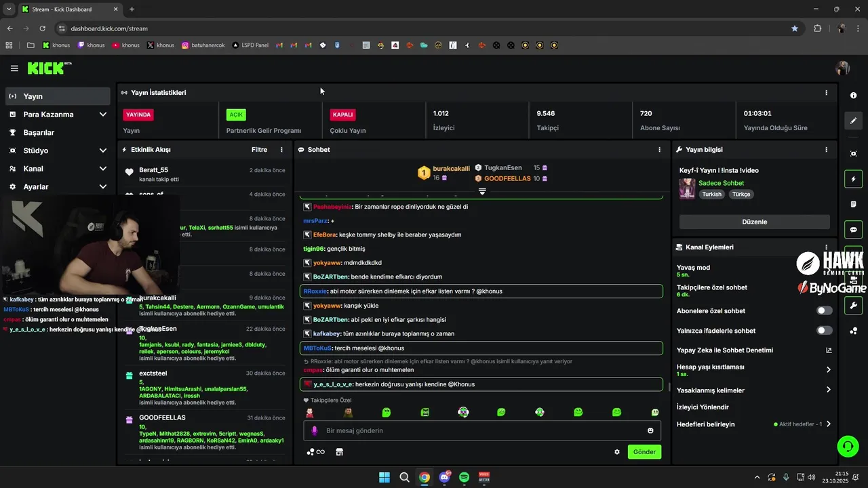Open Yasaklanmış kelimeler chevron
868x488 pixels.
828,390
